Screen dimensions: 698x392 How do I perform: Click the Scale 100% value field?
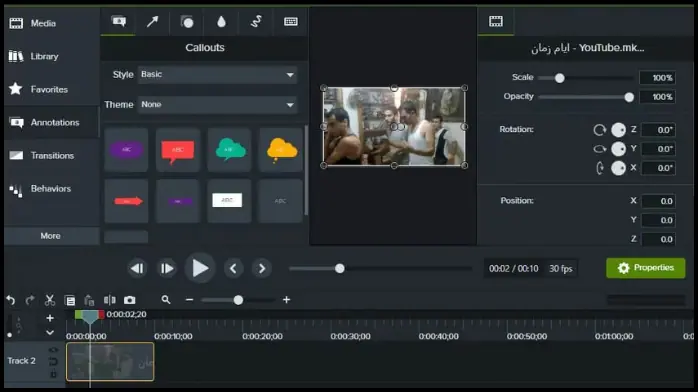point(657,78)
